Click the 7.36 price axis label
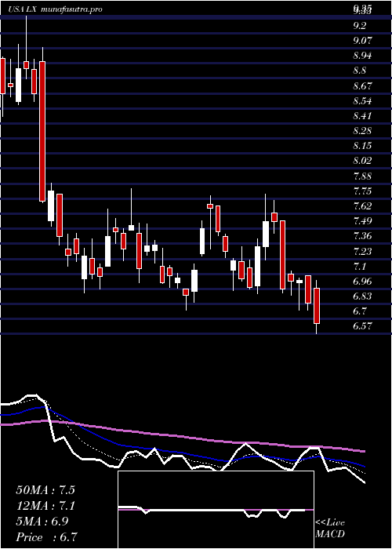Viewport: 392px width, 549px height. click(362, 235)
